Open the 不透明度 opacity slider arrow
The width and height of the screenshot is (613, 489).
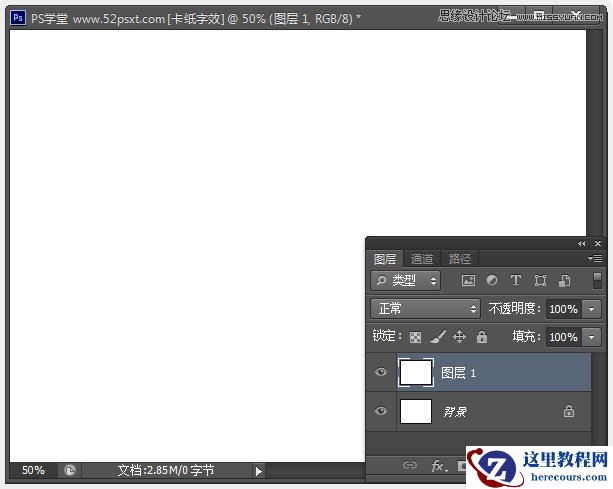click(591, 309)
